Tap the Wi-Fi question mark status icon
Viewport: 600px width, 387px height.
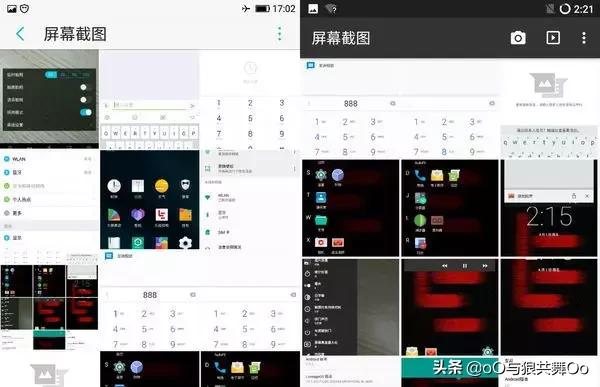point(331,9)
